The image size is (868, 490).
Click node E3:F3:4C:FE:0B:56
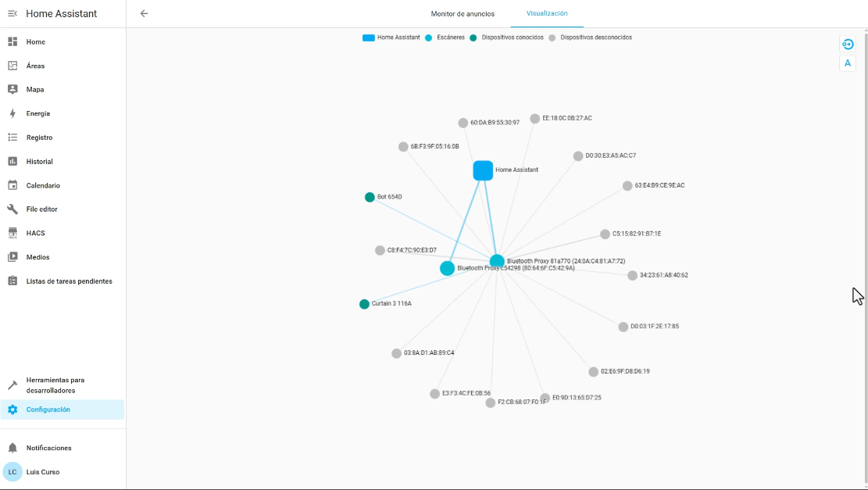434,394
